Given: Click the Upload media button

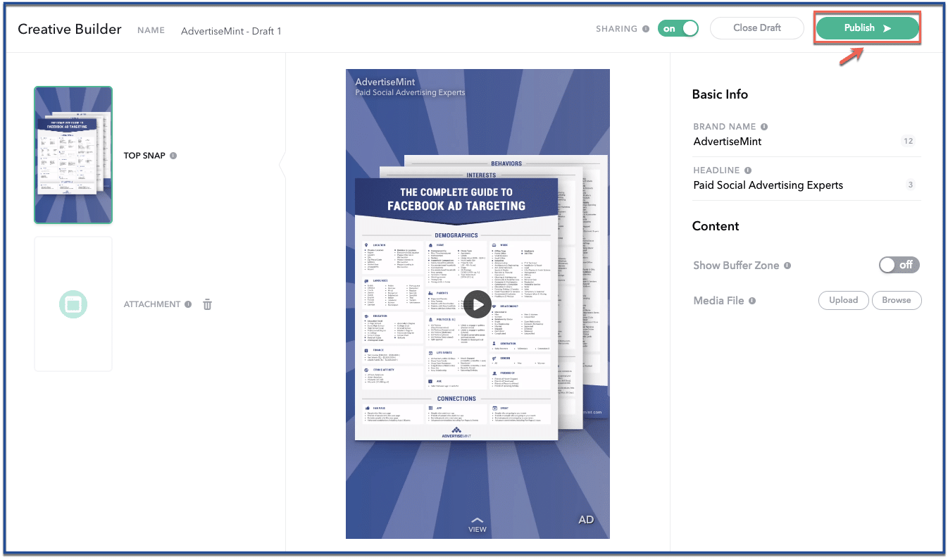Looking at the screenshot, I should (843, 300).
